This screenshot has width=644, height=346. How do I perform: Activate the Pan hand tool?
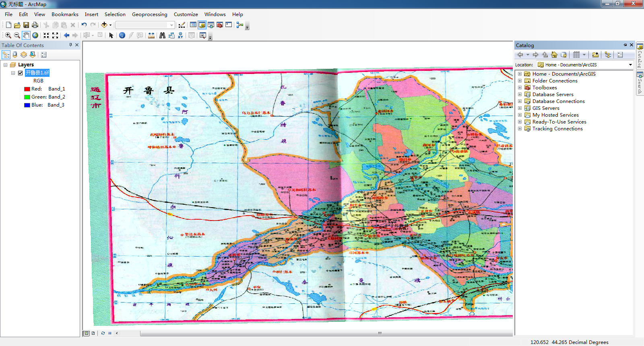26,35
